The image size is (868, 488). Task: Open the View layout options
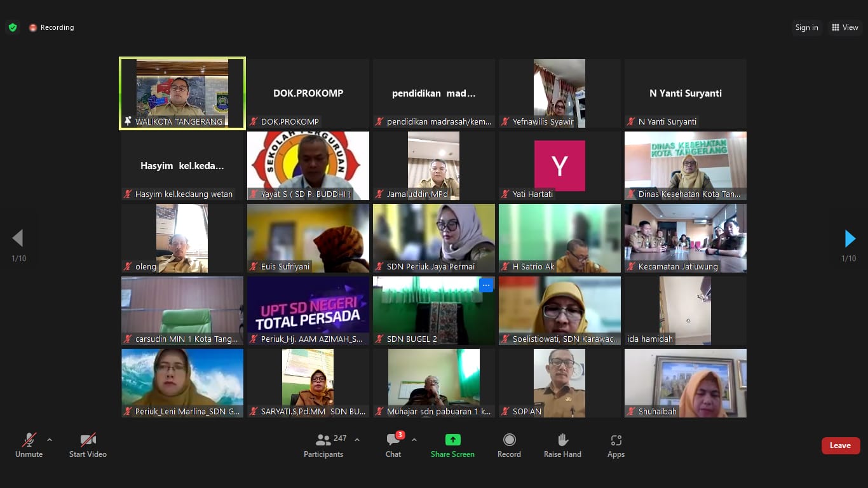pyautogui.click(x=845, y=27)
